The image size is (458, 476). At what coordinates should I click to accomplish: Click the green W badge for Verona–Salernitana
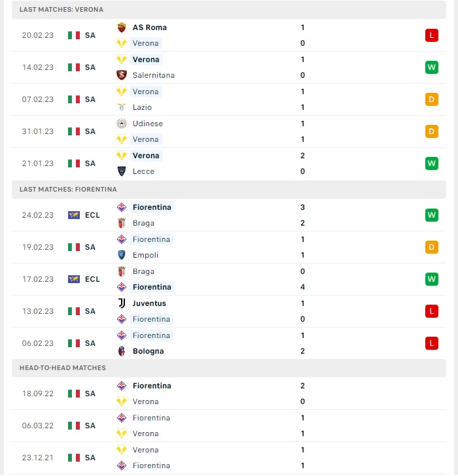coord(432,67)
